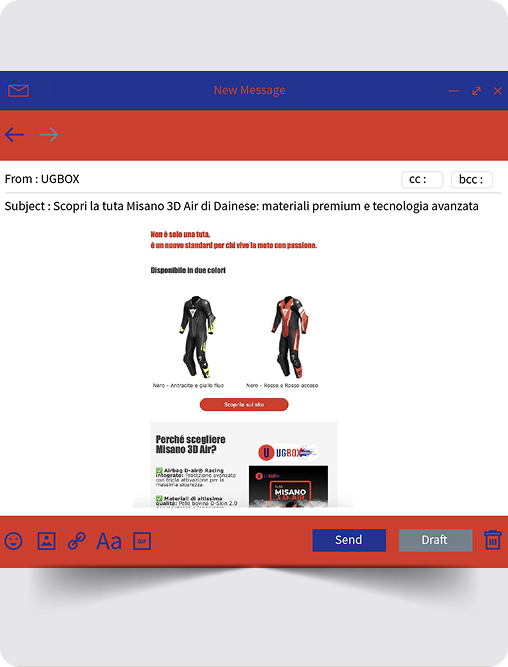The image size is (508, 667).
Task: Click the bcc field
Action: click(472, 180)
